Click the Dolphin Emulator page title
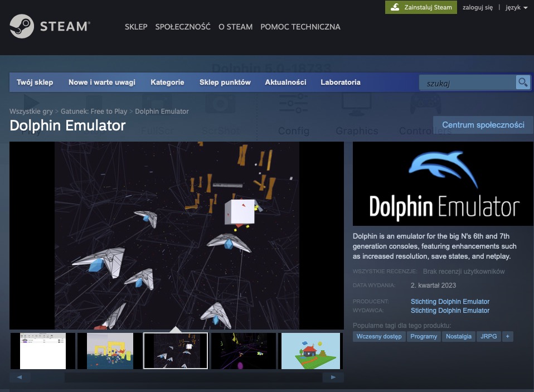 [67, 125]
